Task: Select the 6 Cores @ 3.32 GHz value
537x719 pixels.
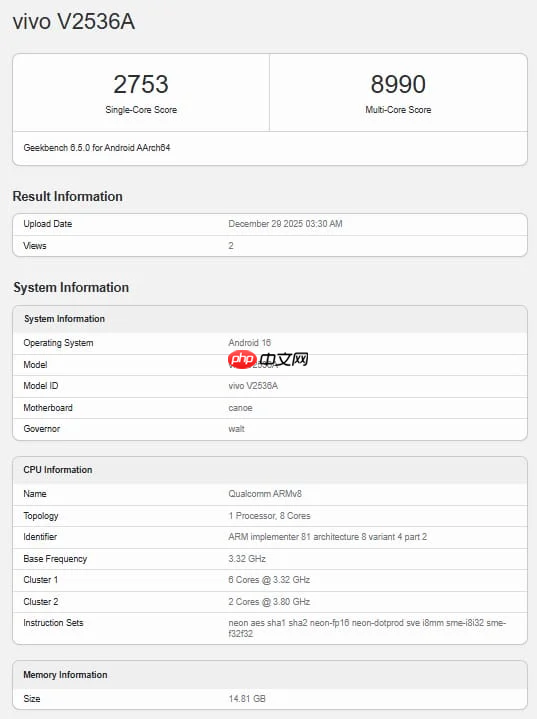Action: click(269, 580)
